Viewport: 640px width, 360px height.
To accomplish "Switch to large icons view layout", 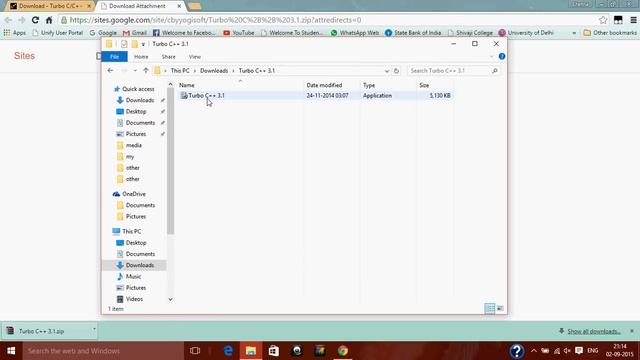I will point(500,308).
